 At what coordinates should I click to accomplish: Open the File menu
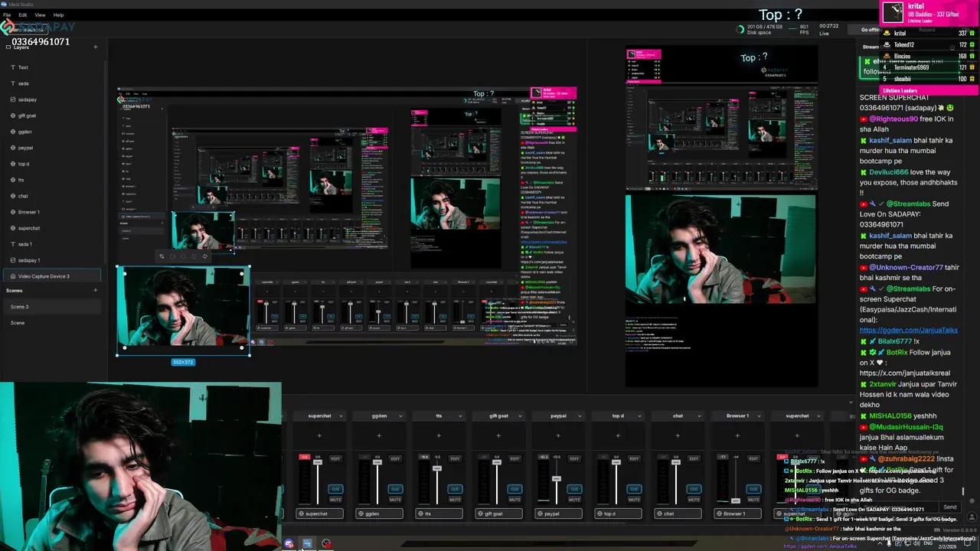click(7, 15)
